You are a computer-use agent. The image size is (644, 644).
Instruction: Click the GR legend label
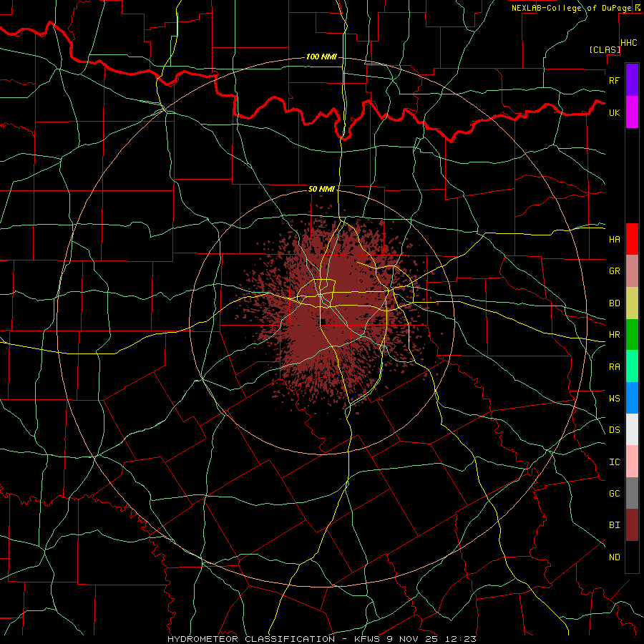(615, 271)
